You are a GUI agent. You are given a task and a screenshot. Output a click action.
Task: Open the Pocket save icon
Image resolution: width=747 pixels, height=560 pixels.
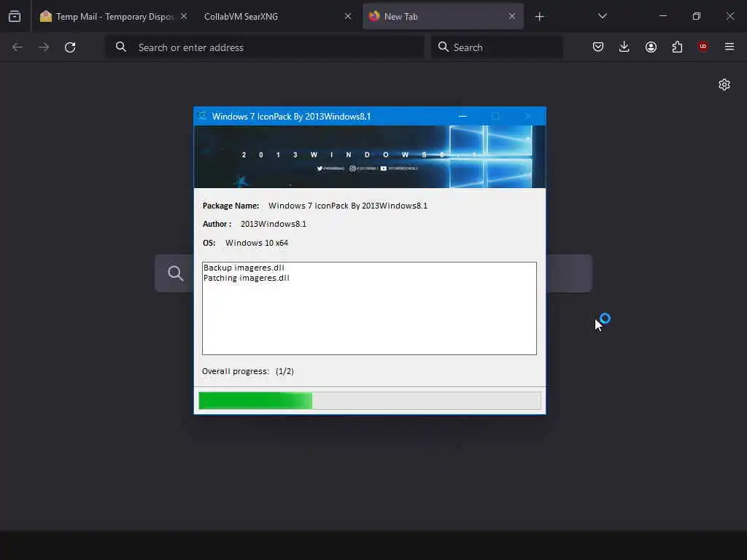coord(598,47)
